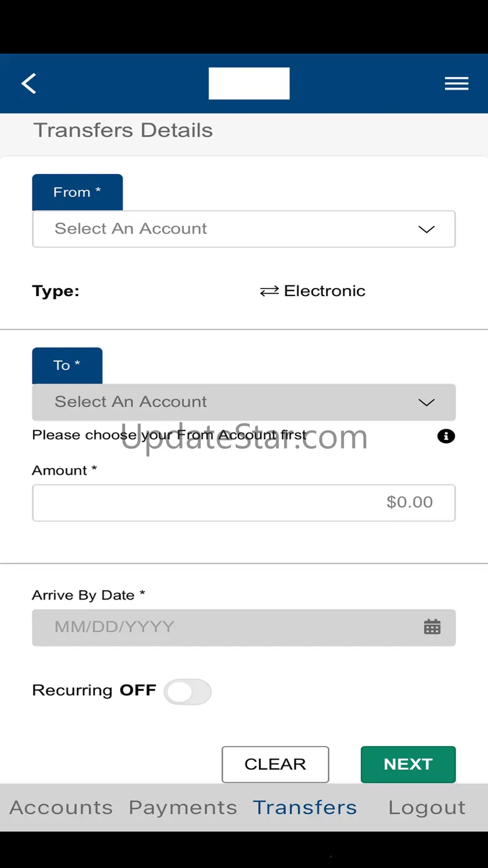Viewport: 488px width, 868px height.
Task: Select the Transfers tab
Action: pos(305,807)
